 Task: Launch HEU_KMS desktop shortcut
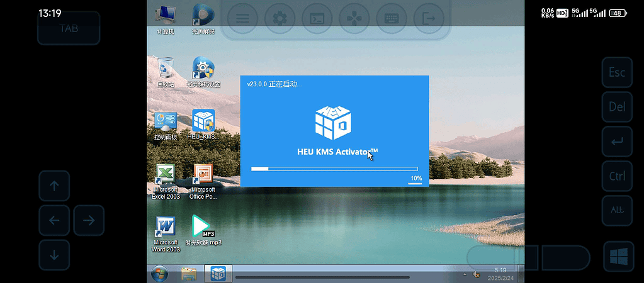tap(203, 125)
